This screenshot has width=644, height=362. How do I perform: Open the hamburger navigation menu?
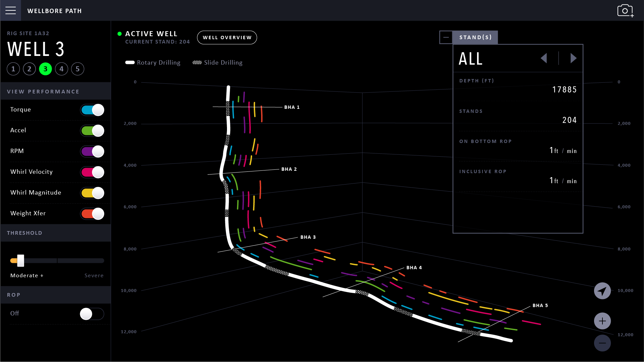10,10
